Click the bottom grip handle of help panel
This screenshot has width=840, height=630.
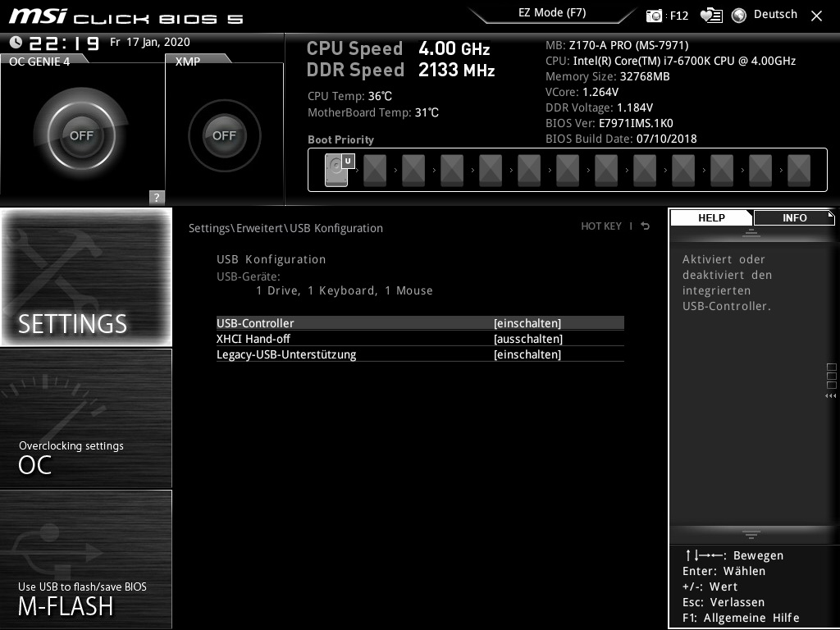(751, 534)
